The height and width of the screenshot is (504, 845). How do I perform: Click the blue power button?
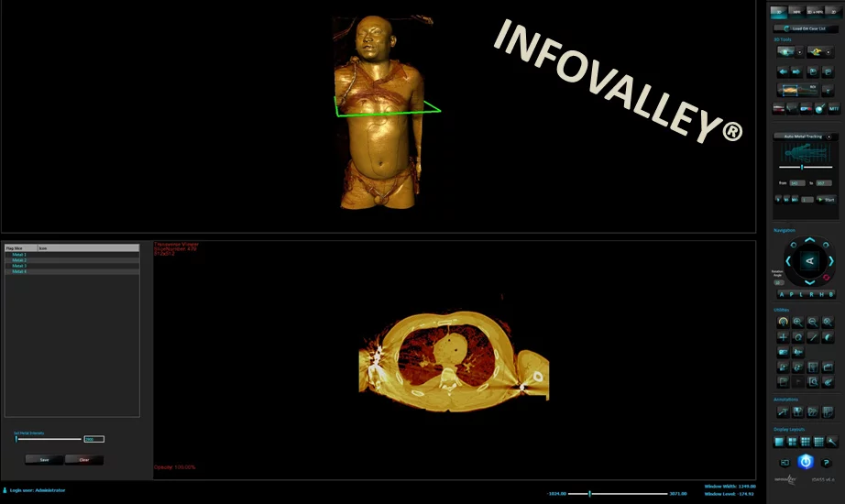tap(805, 462)
